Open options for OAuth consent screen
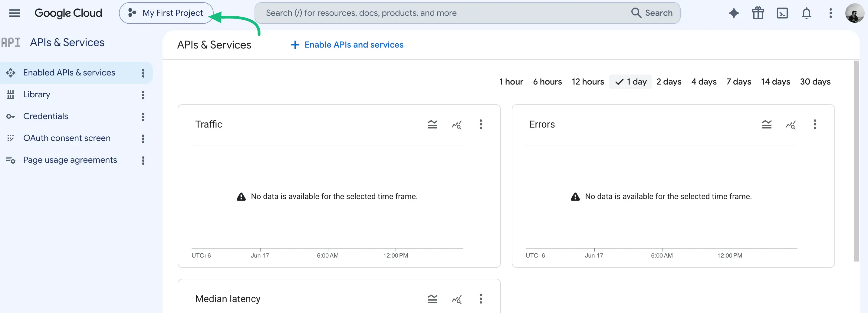Screen dimensions: 868x313 [x=143, y=139]
